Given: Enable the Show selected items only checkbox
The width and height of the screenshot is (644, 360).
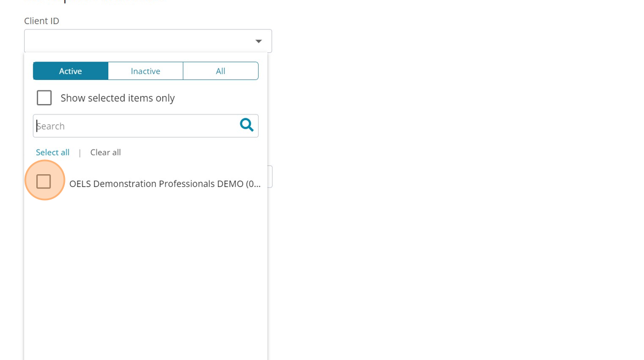Looking at the screenshot, I should (44, 98).
